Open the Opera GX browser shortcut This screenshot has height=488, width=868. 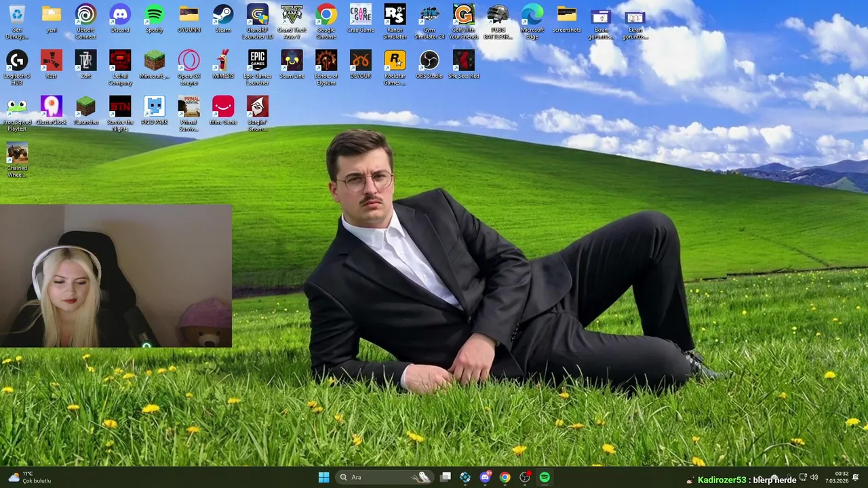pyautogui.click(x=189, y=67)
